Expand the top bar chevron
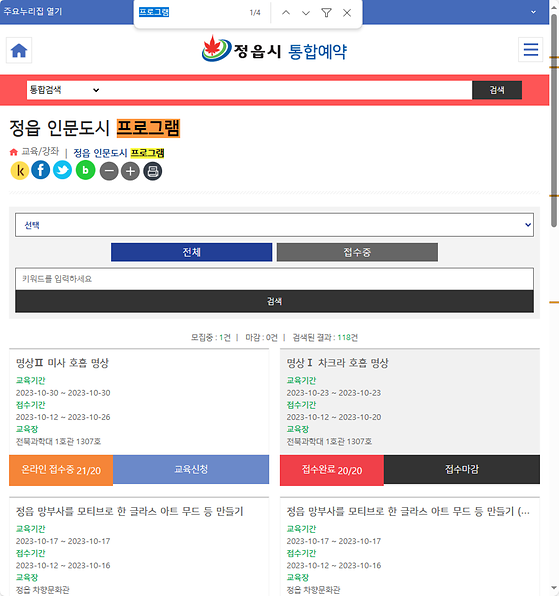The width and height of the screenshot is (559, 596). [534, 12]
